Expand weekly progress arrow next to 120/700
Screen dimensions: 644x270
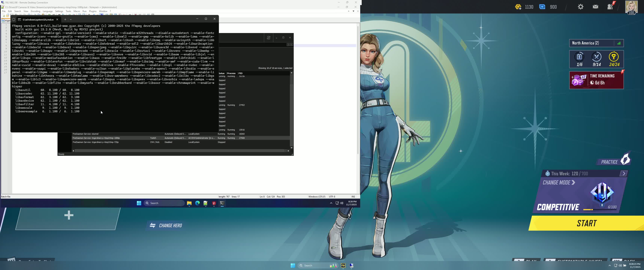click(623, 174)
